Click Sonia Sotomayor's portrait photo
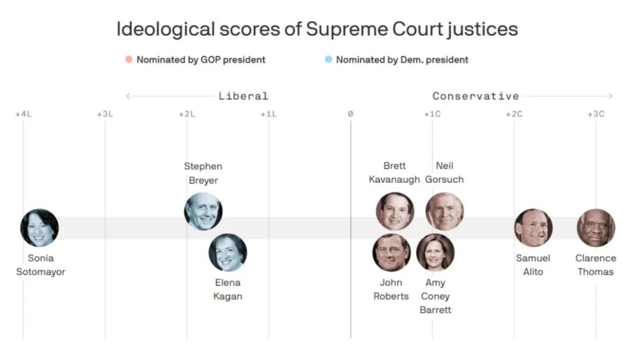The width and height of the screenshot is (644, 346). [39, 228]
